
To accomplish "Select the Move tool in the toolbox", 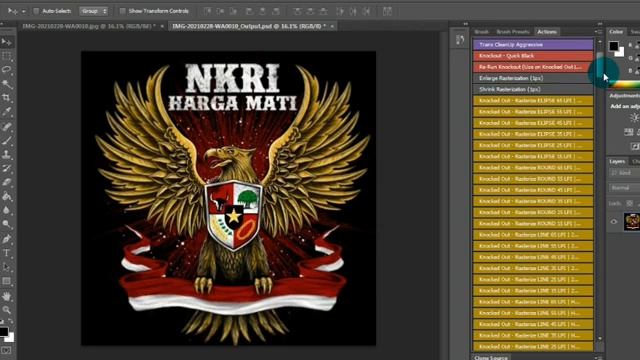I will [x=7, y=42].
